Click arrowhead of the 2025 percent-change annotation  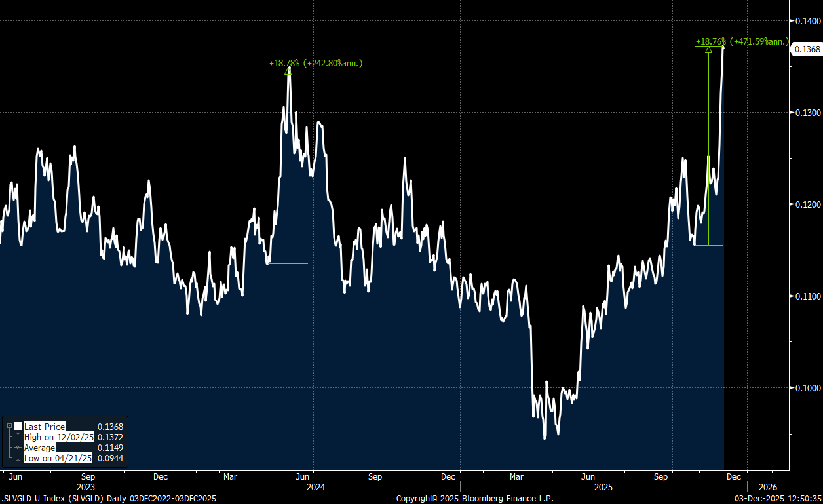click(708, 49)
